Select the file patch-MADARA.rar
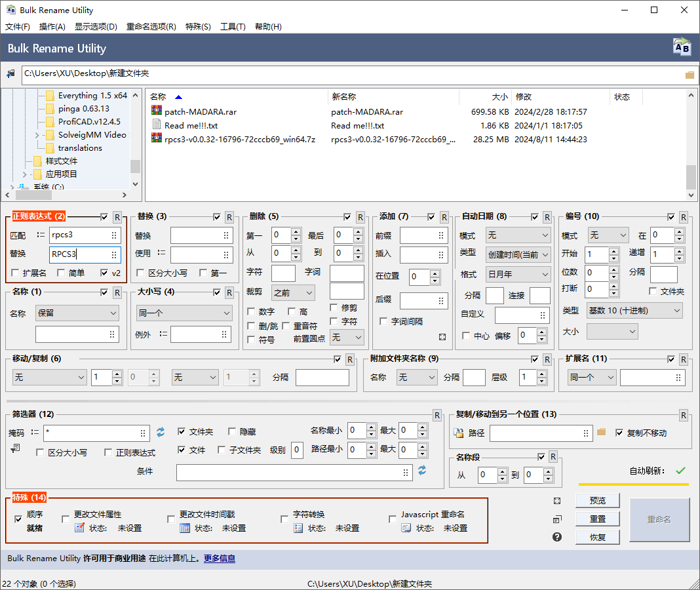Screen dimensions: 700x590 pos(201,111)
